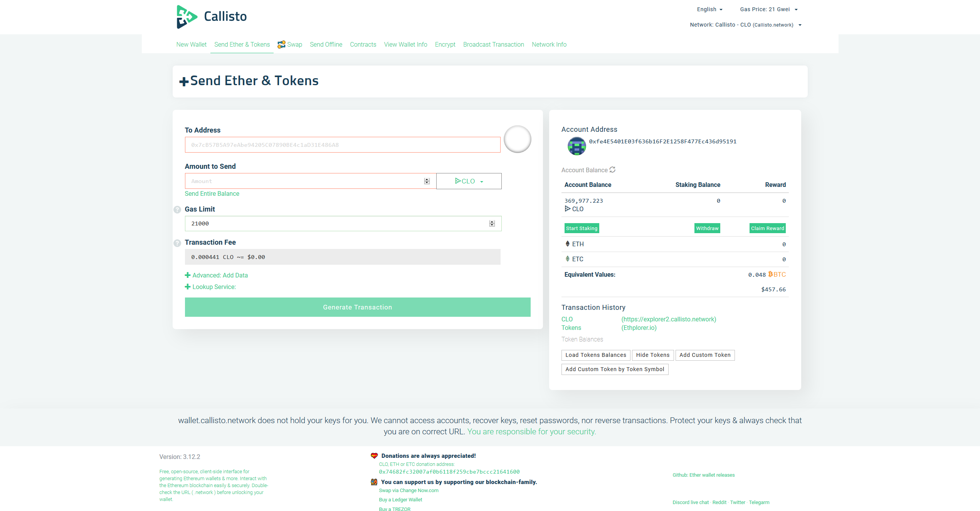Click the blockchain-family people icon
The width and height of the screenshot is (980, 511).
point(374,482)
